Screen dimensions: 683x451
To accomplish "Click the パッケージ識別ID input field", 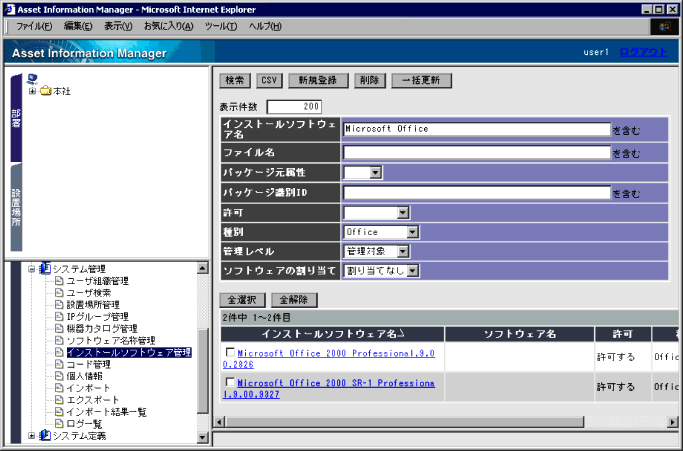I will [477, 193].
